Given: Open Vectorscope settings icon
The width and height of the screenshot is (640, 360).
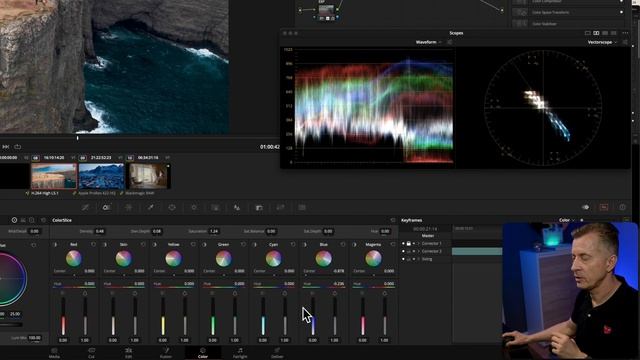Looking at the screenshot, I should [625, 42].
